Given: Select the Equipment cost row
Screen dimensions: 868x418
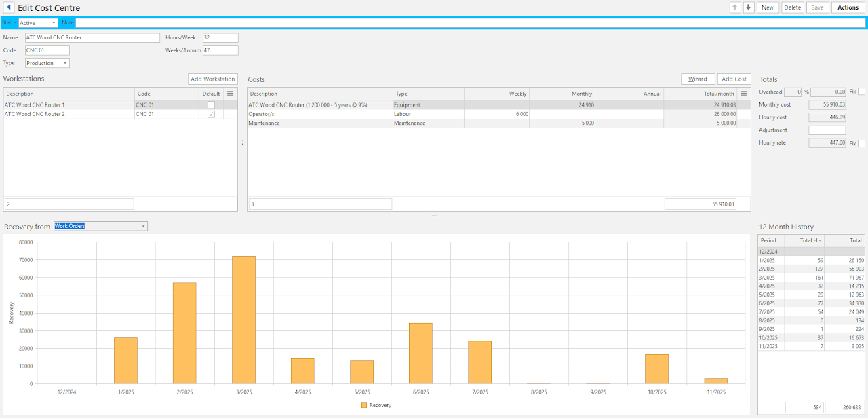Looking at the screenshot, I should (499, 105).
